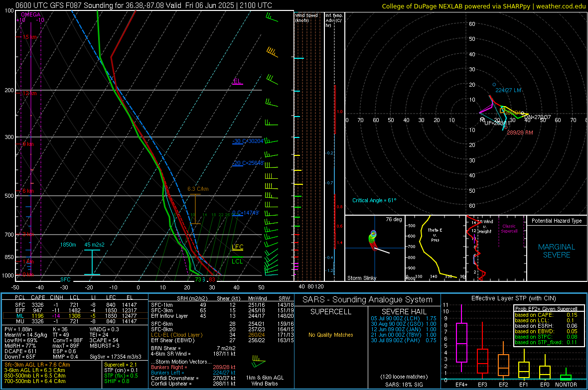The height and width of the screenshot is (390, 588).
Task: Select the 30 Aug 90 00Z (GSO) hail analogue
Action: pyautogui.click(x=404, y=324)
